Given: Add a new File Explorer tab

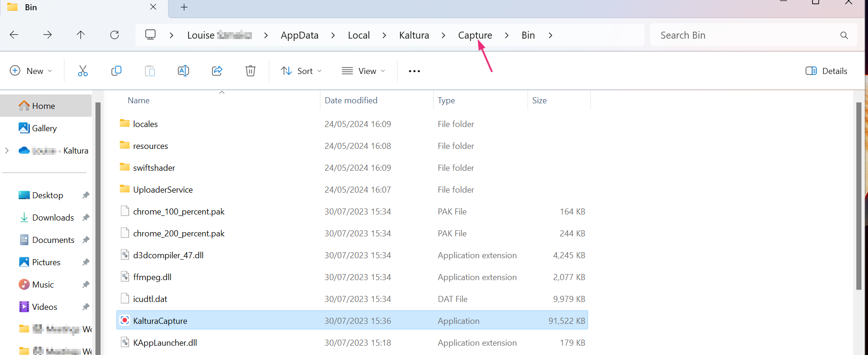Looking at the screenshot, I should (x=184, y=7).
